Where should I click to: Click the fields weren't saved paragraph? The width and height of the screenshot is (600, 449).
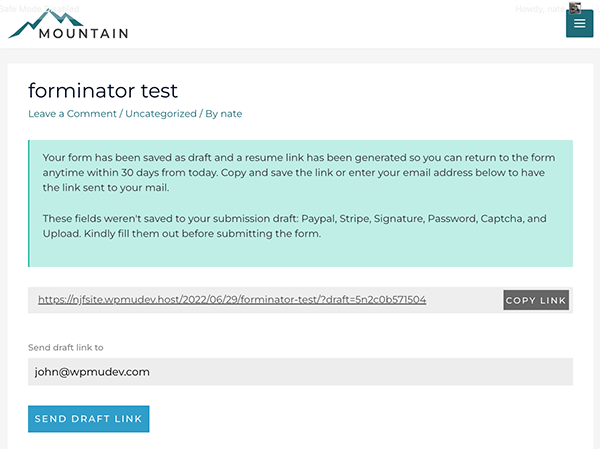point(300,227)
